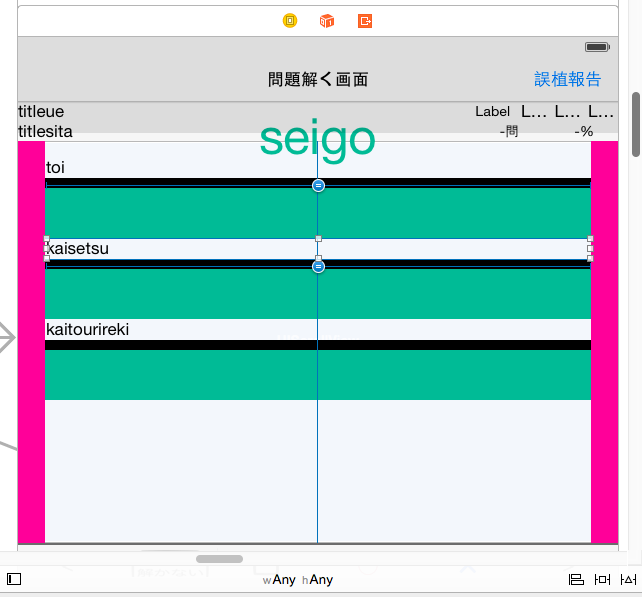The height and width of the screenshot is (597, 642).
Task: Select the green view below kaitourireki
Action: [x=318, y=375]
